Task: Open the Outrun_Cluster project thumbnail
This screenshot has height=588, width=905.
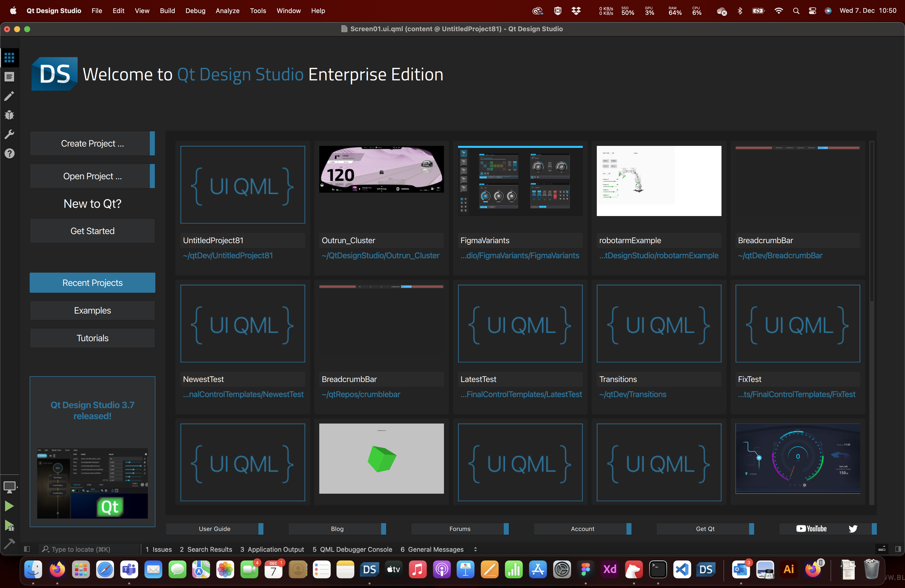Action: (381, 169)
